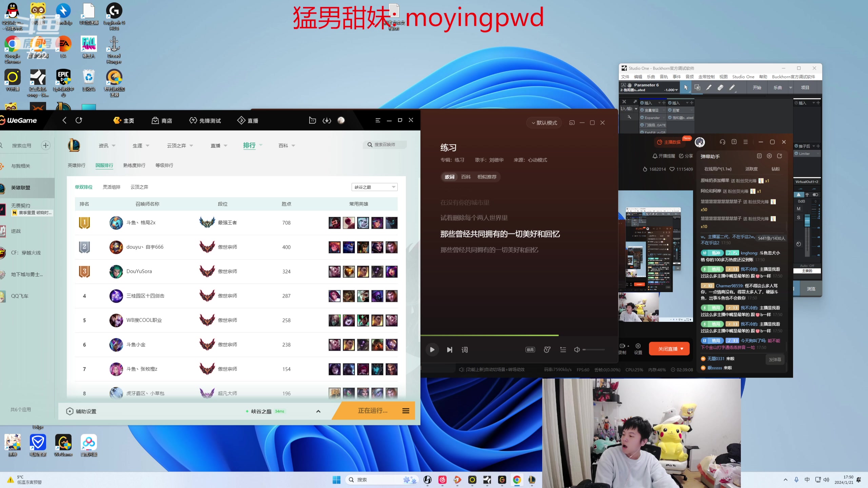Open the 文件 menu in Studio One
Image resolution: width=868 pixels, height=488 pixels.
pos(625,77)
